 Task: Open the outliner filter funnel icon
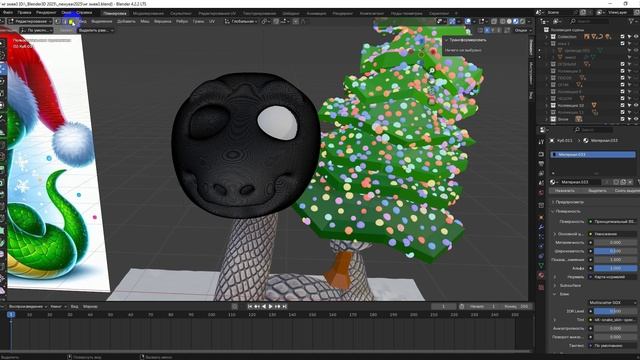pos(632,21)
